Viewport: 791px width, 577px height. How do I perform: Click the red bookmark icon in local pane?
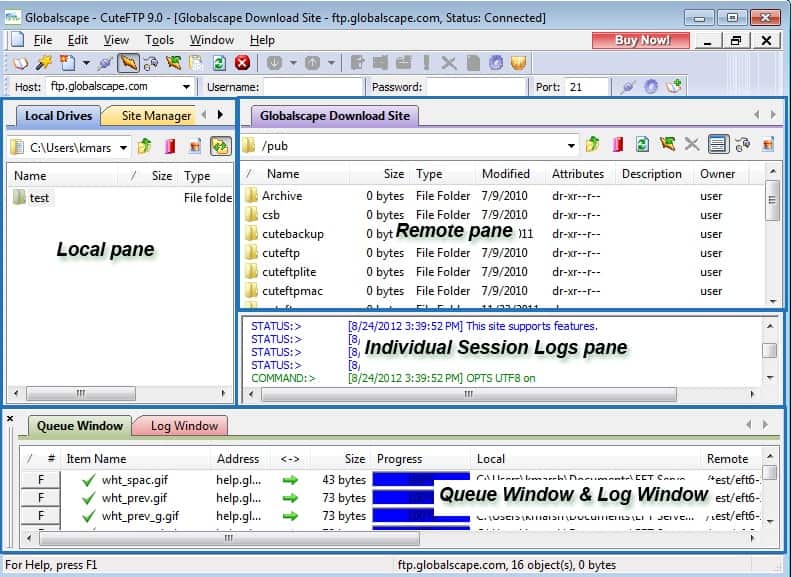(171, 146)
